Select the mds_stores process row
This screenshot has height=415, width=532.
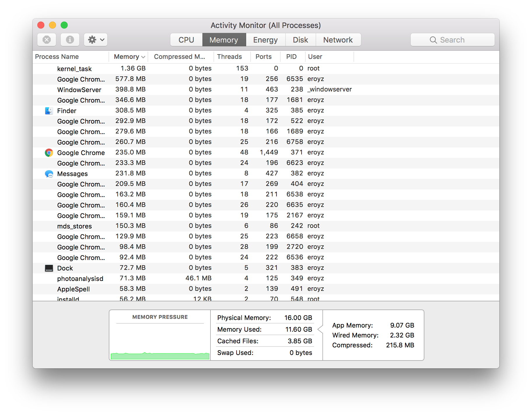(x=266, y=226)
